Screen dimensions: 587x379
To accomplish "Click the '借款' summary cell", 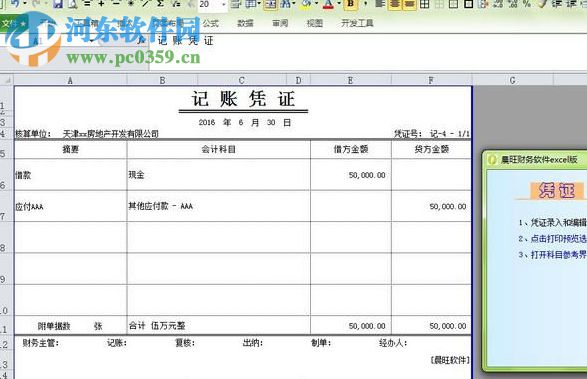I will [x=70, y=175].
